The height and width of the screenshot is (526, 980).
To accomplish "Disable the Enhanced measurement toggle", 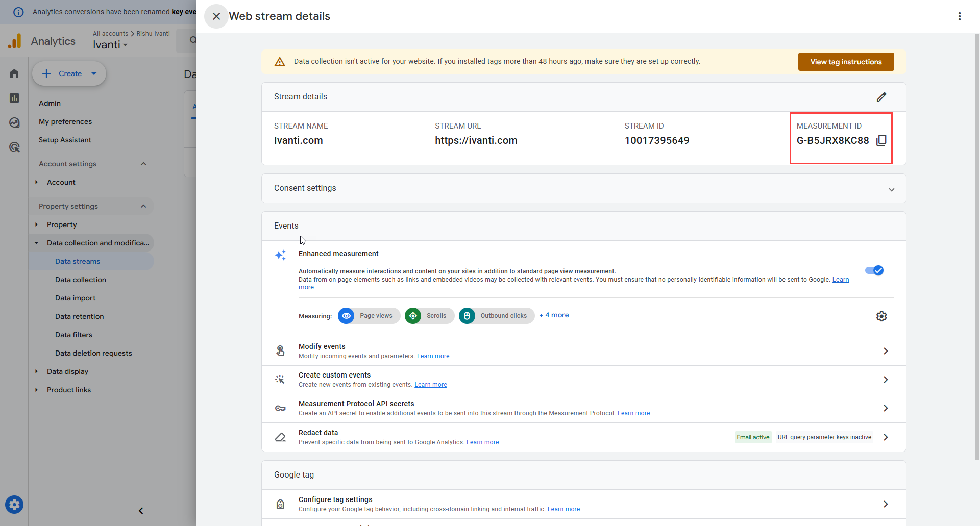I will coord(874,270).
